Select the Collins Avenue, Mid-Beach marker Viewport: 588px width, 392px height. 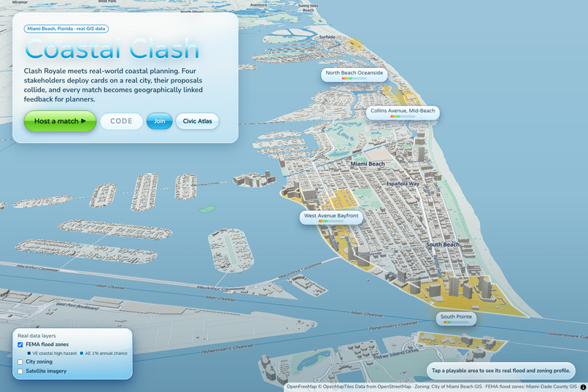pyautogui.click(x=403, y=112)
